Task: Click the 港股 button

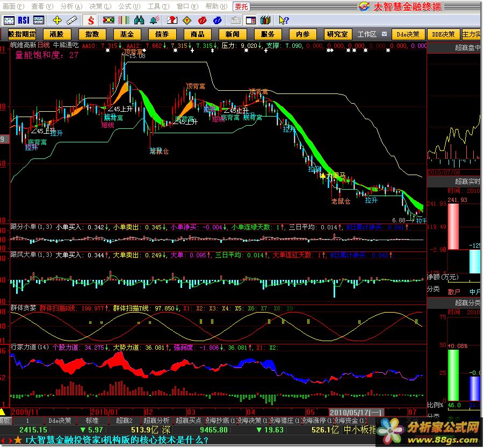Action: (56, 34)
